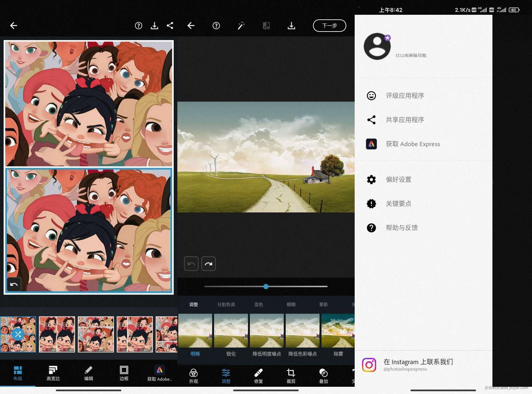Save the edited landscape photo
Image resolution: width=532 pixels, height=394 pixels.
[x=291, y=26]
